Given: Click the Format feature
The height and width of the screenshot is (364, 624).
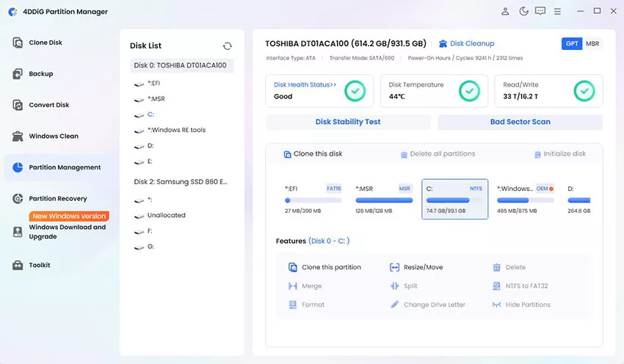Looking at the screenshot, I should coord(306,305).
